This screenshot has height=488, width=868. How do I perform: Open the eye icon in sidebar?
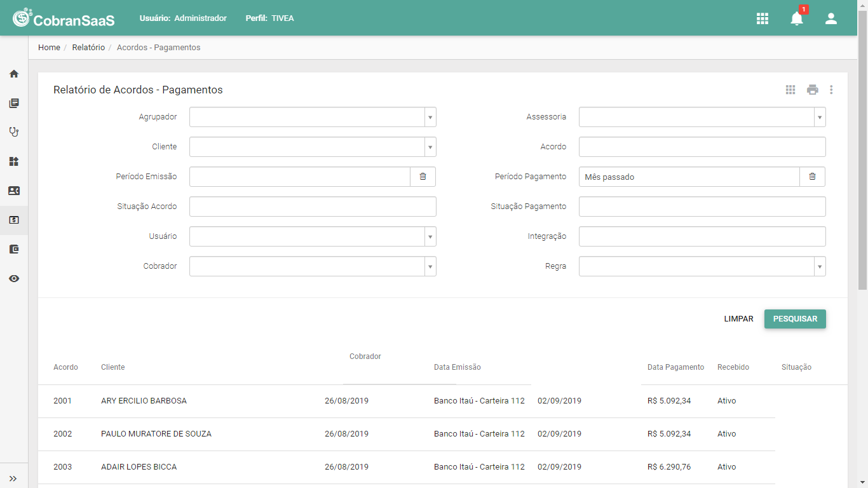14,278
